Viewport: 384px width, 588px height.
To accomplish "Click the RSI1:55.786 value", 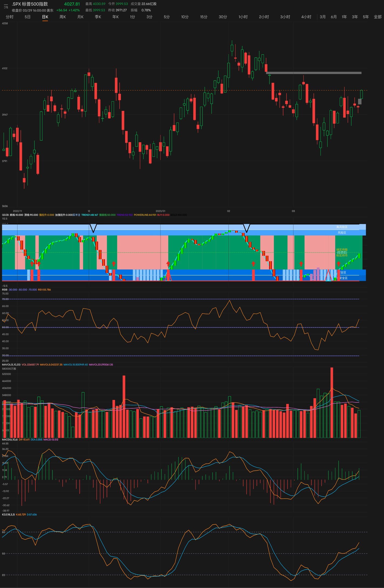I will 44,290.
